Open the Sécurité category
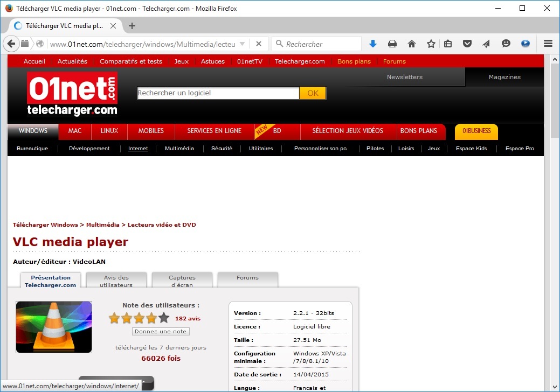The height and width of the screenshot is (392, 560). click(222, 149)
